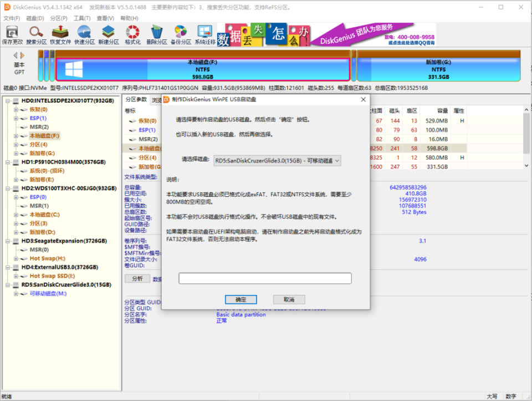Viewport: 532px width, 401px height.
Task: Select the New Partition (新建分区) icon
Action: tap(109, 34)
